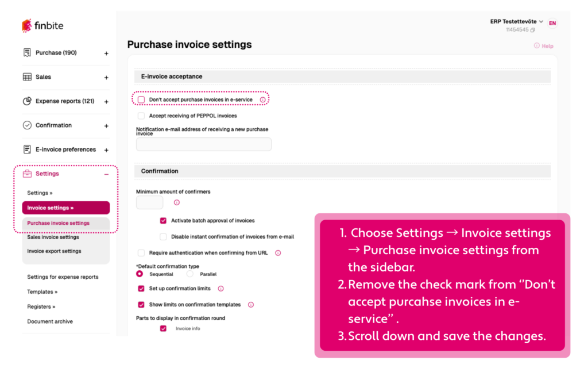This screenshot has height=368, width=588.
Task: Select the Parallel confirmation type
Action: click(190, 274)
